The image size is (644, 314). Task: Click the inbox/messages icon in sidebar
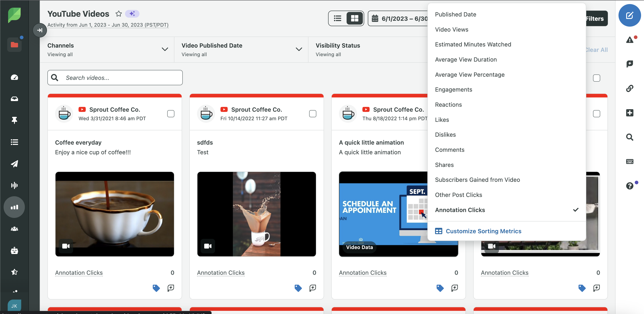tap(14, 99)
